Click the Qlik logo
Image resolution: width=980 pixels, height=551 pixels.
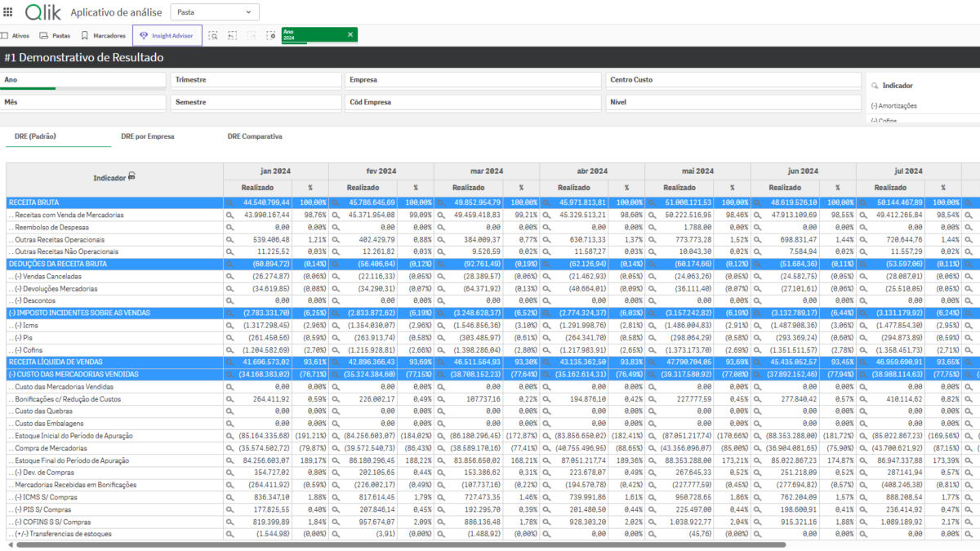[43, 12]
